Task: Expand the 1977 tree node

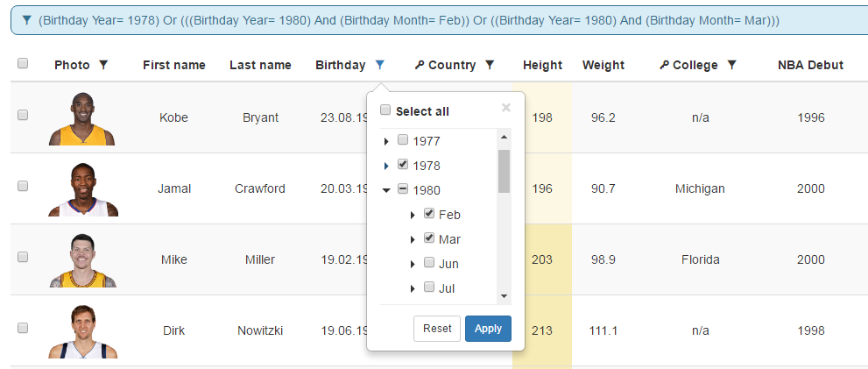Action: click(x=386, y=141)
